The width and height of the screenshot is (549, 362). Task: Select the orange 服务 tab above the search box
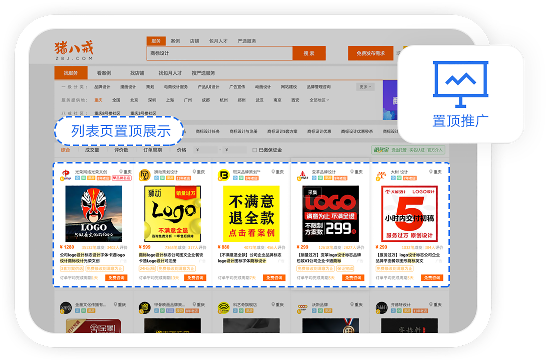pyautogui.click(x=156, y=41)
